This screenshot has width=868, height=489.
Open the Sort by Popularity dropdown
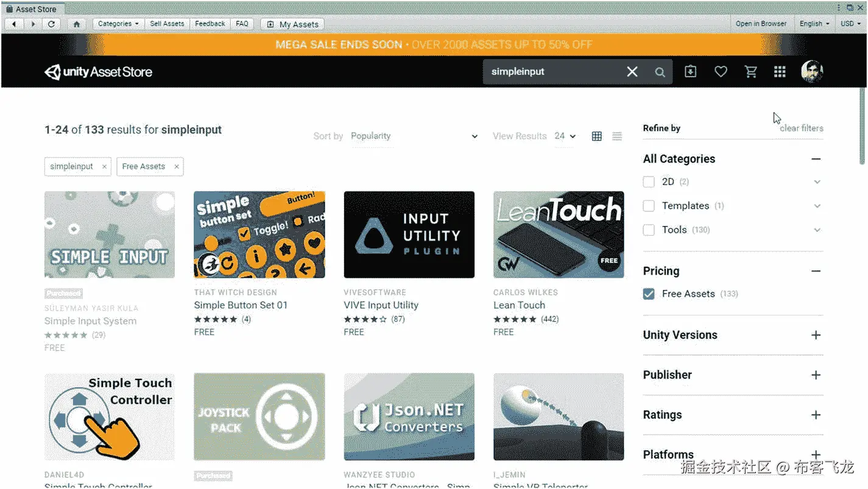point(414,136)
